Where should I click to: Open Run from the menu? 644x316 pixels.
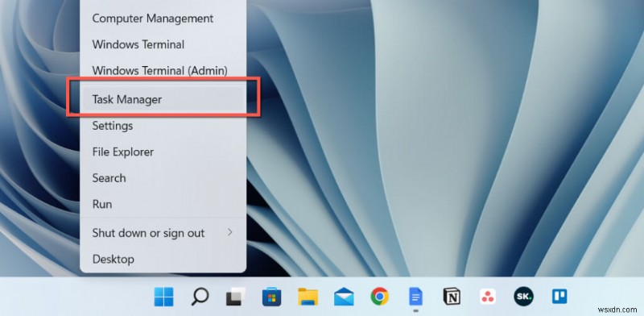pos(163,204)
